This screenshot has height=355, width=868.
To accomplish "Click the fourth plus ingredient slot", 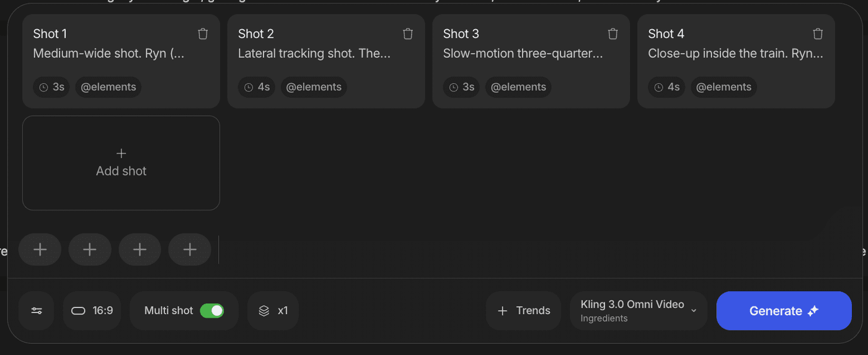I will coord(190,249).
